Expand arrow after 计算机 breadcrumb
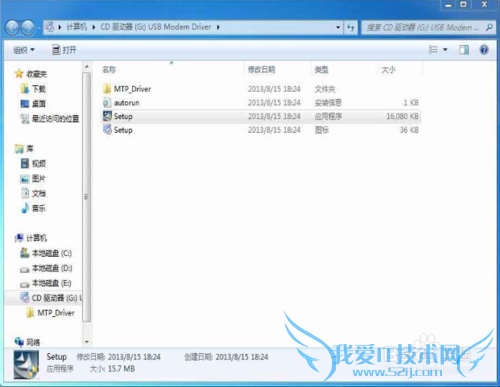Screen dimensions: 500x387 click(94, 27)
